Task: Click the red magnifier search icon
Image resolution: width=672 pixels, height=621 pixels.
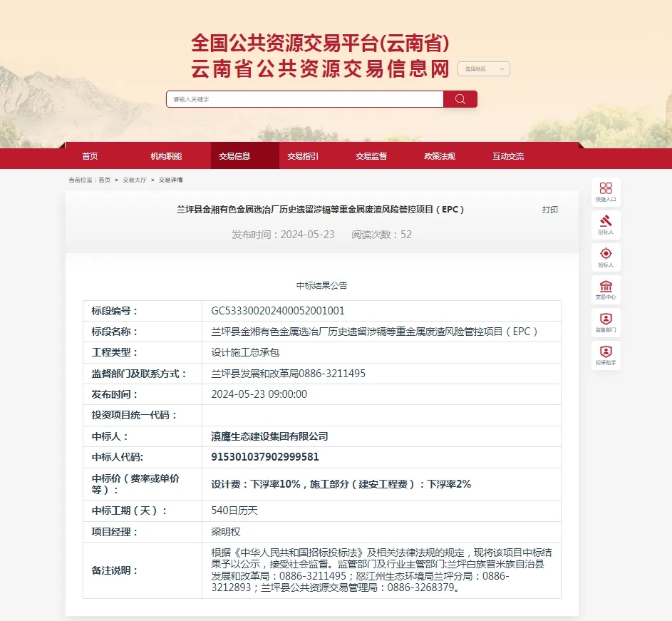Action: tap(460, 98)
